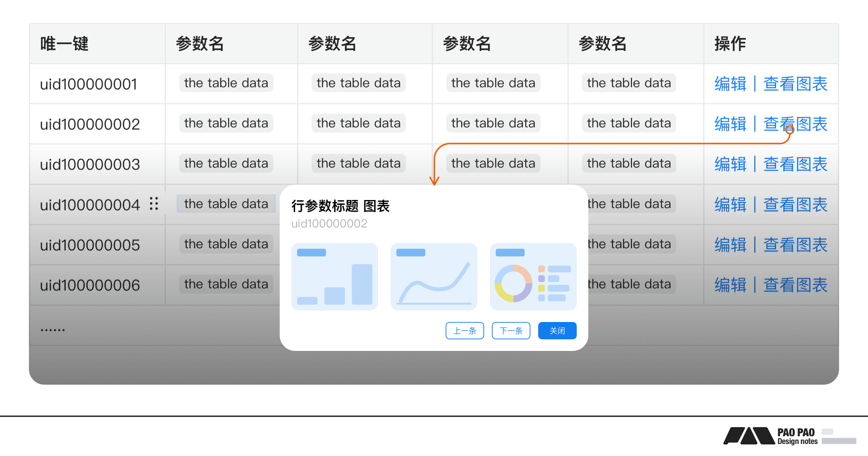
Task: Open 查看图表 for row uid100000005
Action: pyautogui.click(x=795, y=245)
